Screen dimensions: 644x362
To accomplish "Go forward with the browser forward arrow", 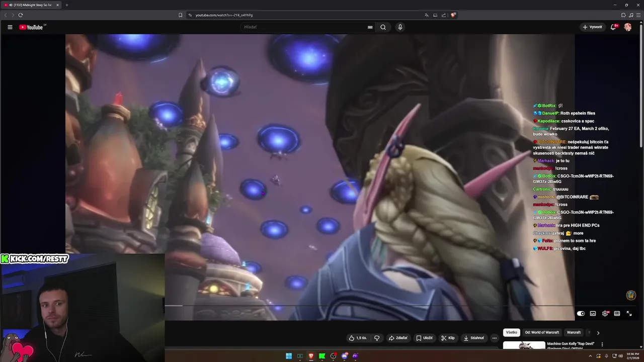I will (13, 15).
